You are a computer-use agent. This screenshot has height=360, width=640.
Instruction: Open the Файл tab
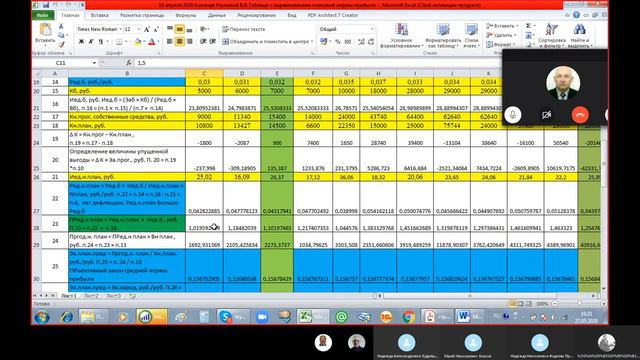(42, 15)
